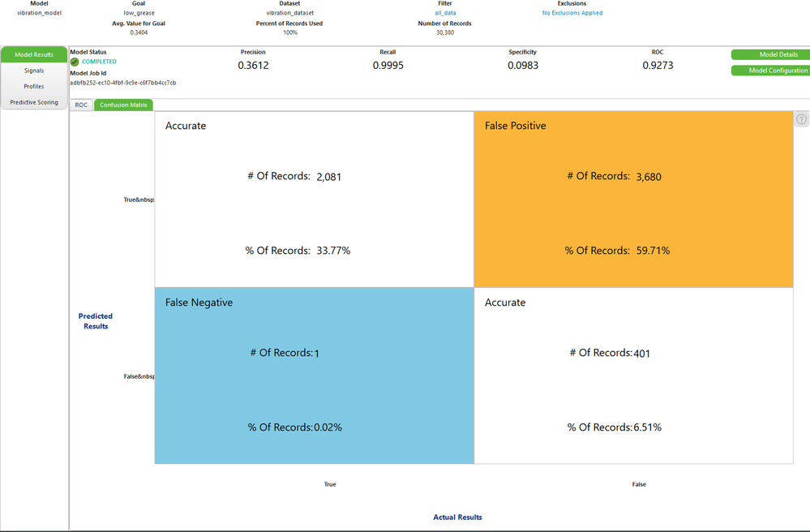Click the 100% records used value
This screenshot has width=810, height=532.
pyautogui.click(x=289, y=32)
